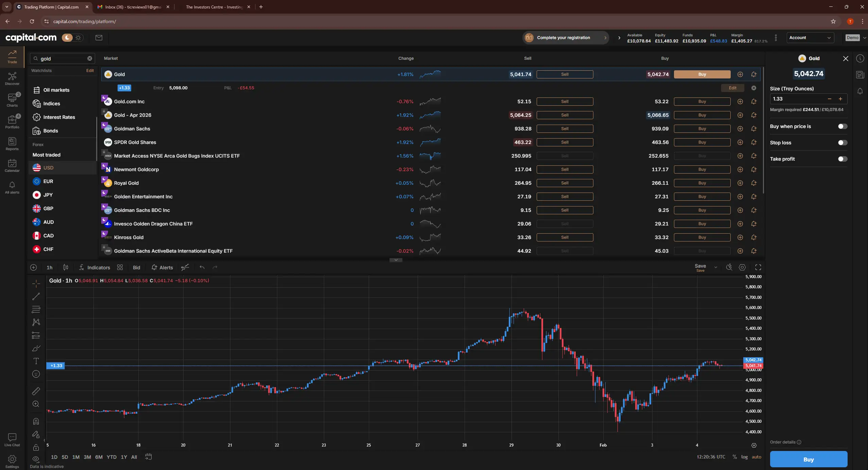Open the 1h timeframe selector
Viewport: 868px width, 470px height.
coord(49,268)
